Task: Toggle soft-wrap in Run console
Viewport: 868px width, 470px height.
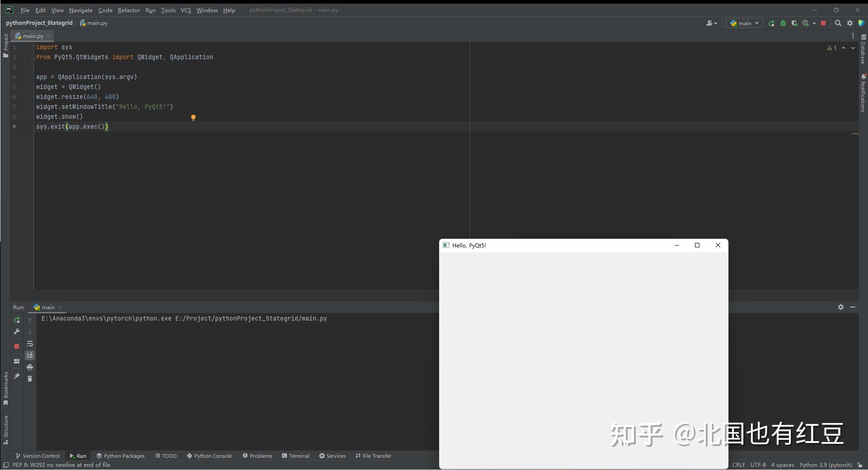Action: 30,344
